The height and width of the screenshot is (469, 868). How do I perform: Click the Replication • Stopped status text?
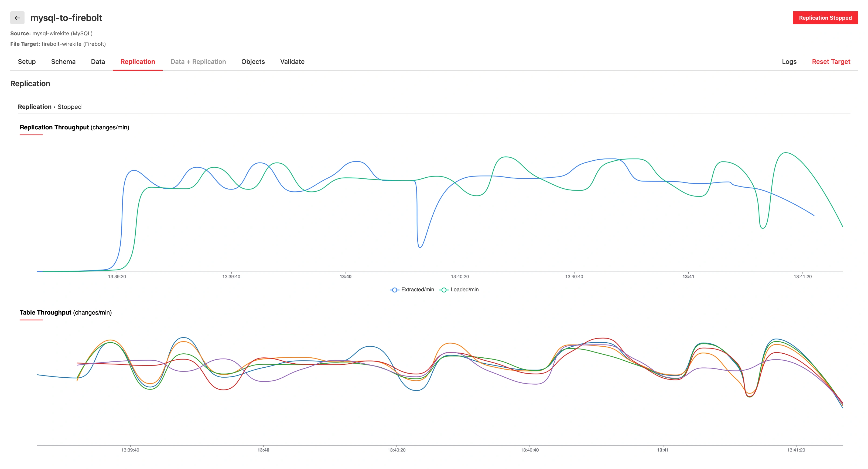(x=50, y=107)
